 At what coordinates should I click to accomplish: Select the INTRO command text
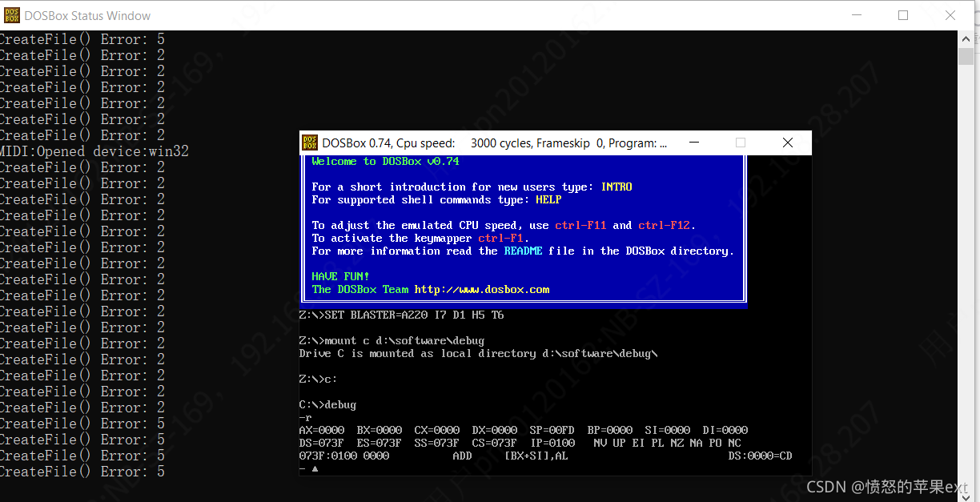pos(617,186)
